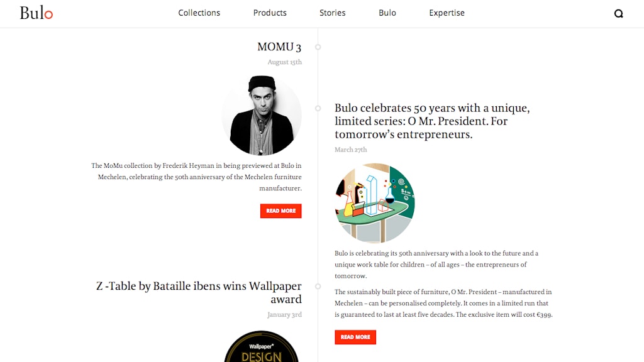Click the O Mr. President illustration
This screenshot has width=644, height=362.
click(375, 203)
